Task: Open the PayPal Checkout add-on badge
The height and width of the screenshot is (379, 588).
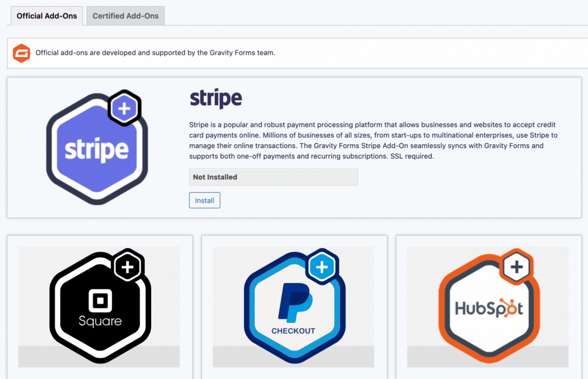Action: [x=295, y=306]
